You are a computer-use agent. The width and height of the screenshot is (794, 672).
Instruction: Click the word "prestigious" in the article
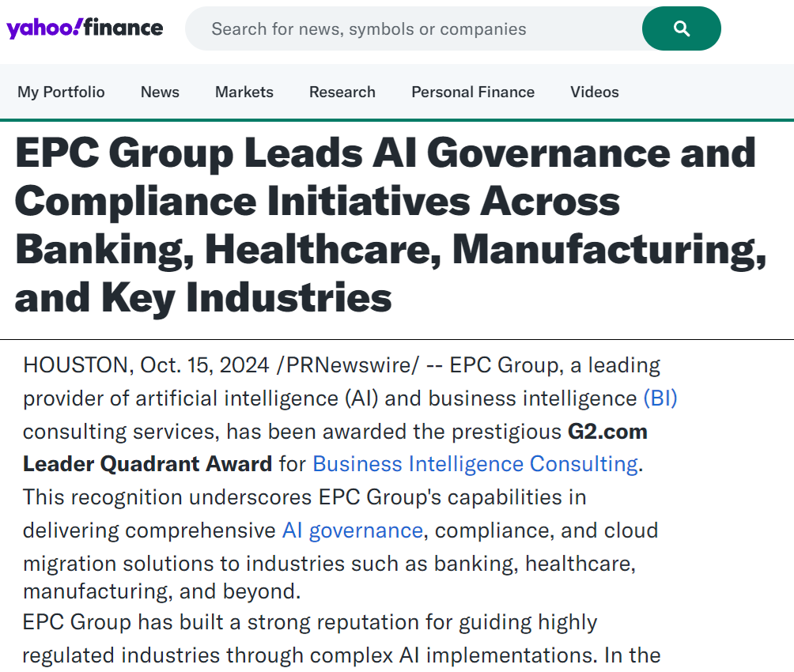pos(503,432)
